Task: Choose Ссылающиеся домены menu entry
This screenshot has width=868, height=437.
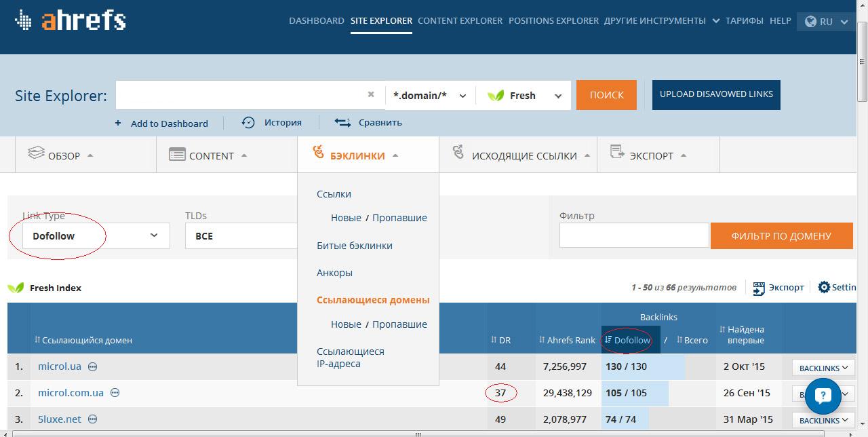Action: point(373,299)
